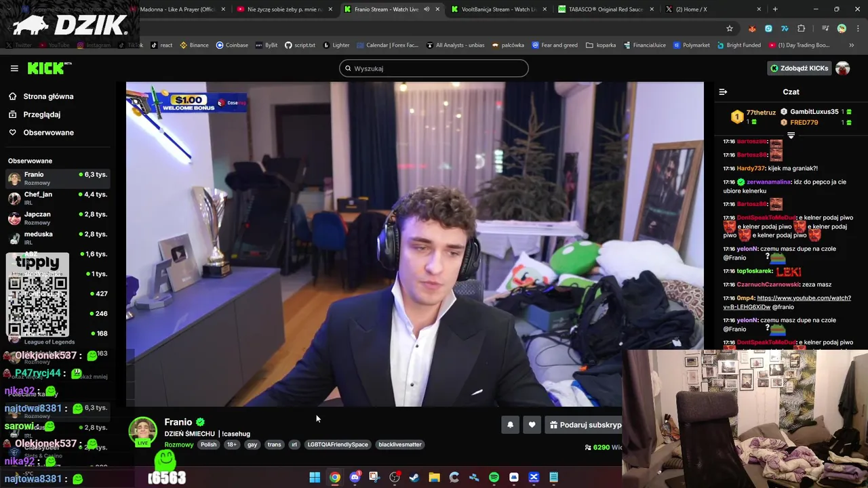
Task: Open Zdobądź KICKs button
Action: pos(799,68)
